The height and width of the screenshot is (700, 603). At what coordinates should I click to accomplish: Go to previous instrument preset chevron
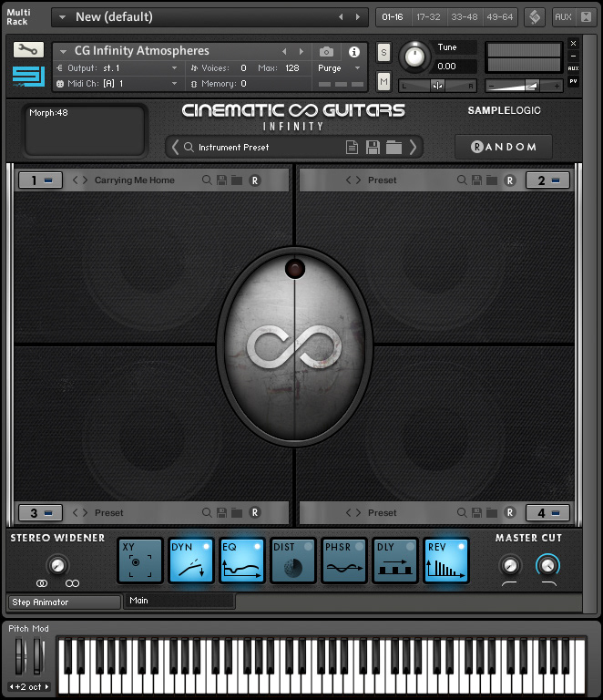point(175,147)
